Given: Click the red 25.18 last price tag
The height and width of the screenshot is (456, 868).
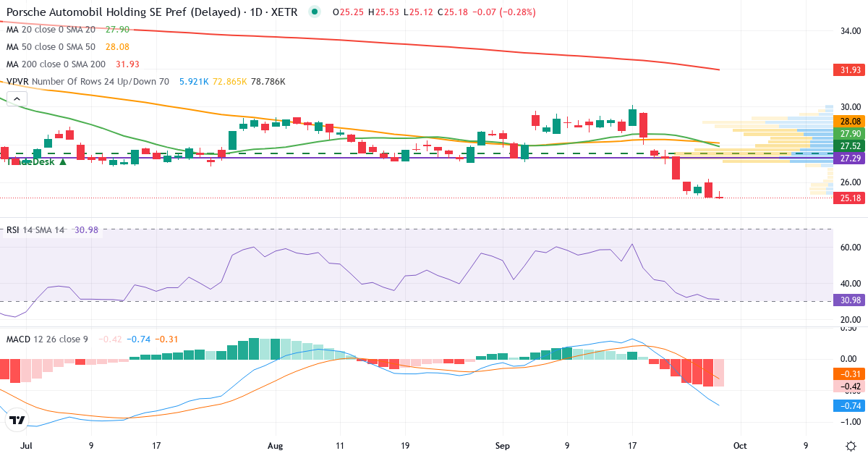Looking at the screenshot, I should (x=850, y=198).
